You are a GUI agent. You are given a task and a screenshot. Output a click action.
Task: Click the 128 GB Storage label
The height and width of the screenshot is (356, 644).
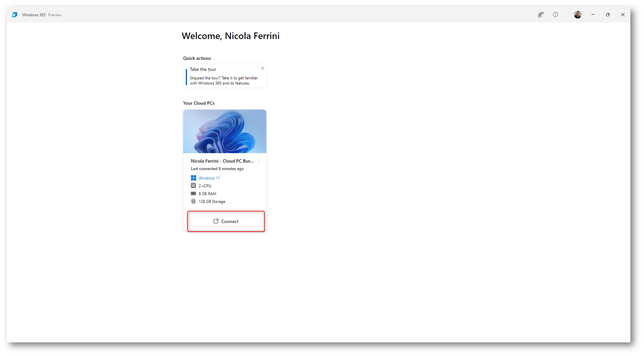[x=212, y=201]
